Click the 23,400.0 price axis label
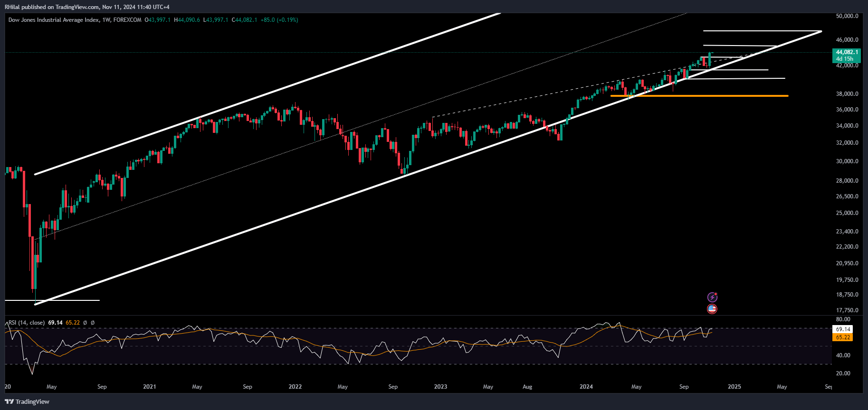 [847, 232]
